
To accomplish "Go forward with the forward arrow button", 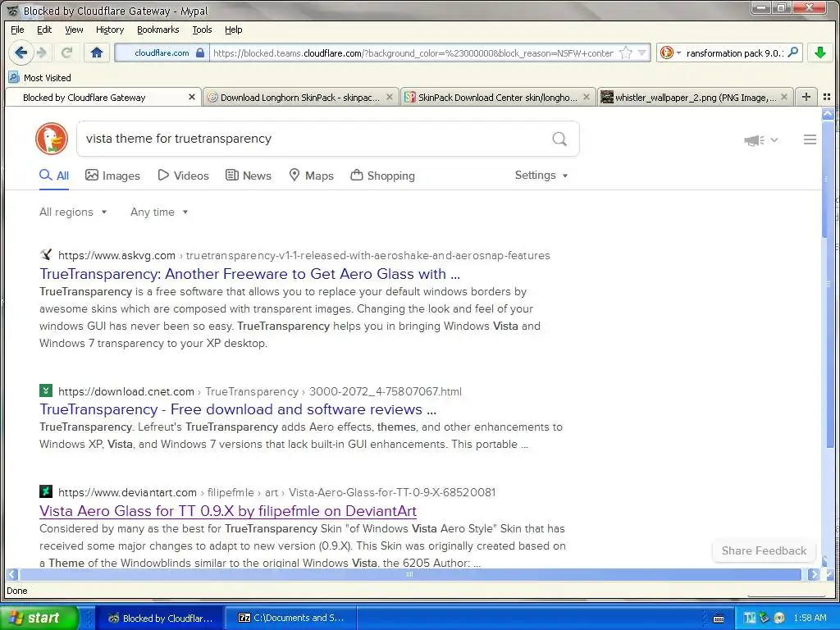I will [41, 52].
